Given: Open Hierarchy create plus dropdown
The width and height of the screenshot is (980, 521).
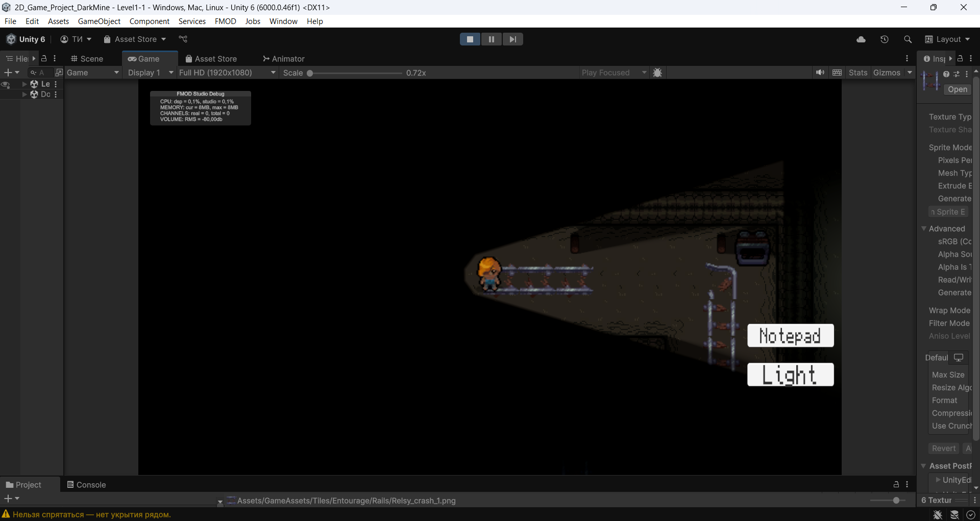Looking at the screenshot, I should click(x=12, y=73).
